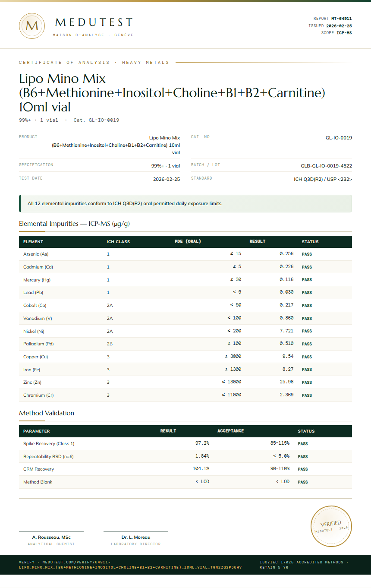Screen dimensions: 371x588
Task: Select class 2B in Palladium row
Action: click(x=110, y=344)
